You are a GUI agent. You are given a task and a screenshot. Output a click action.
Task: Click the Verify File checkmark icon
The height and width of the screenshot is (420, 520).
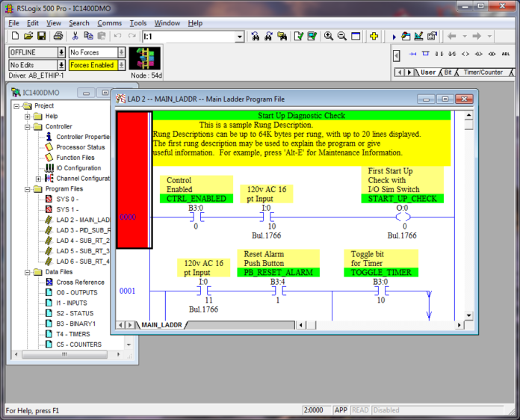(x=299, y=36)
